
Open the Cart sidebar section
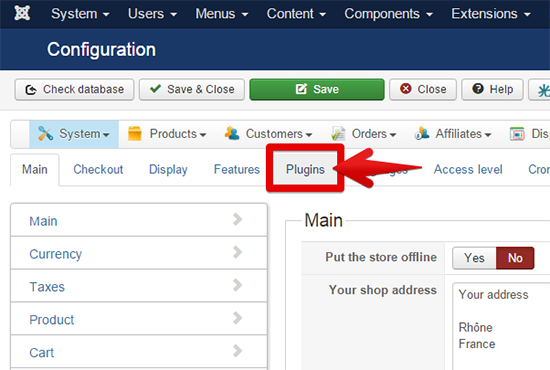point(139,352)
